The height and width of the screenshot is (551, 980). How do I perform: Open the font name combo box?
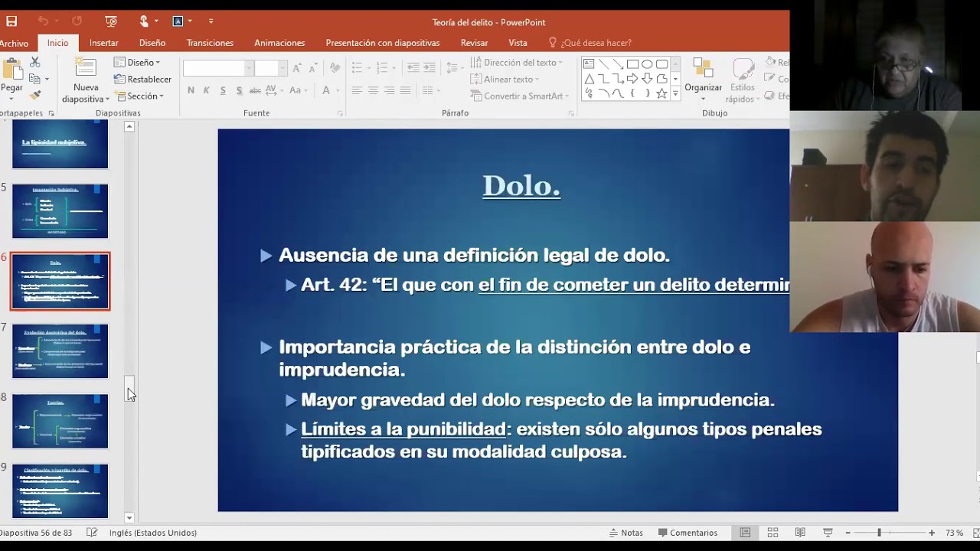tap(218, 68)
